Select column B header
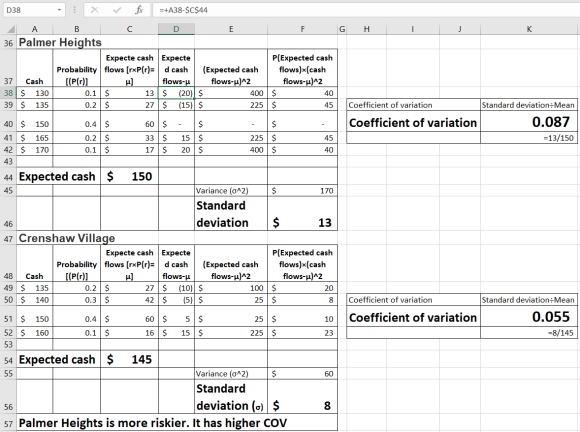This screenshot has width=580, height=432. click(77, 29)
